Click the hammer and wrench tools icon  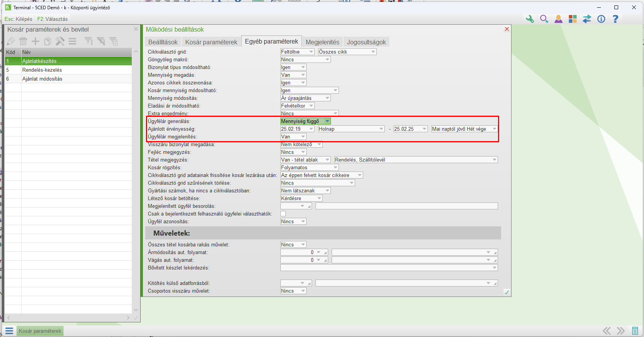[x=60, y=41]
